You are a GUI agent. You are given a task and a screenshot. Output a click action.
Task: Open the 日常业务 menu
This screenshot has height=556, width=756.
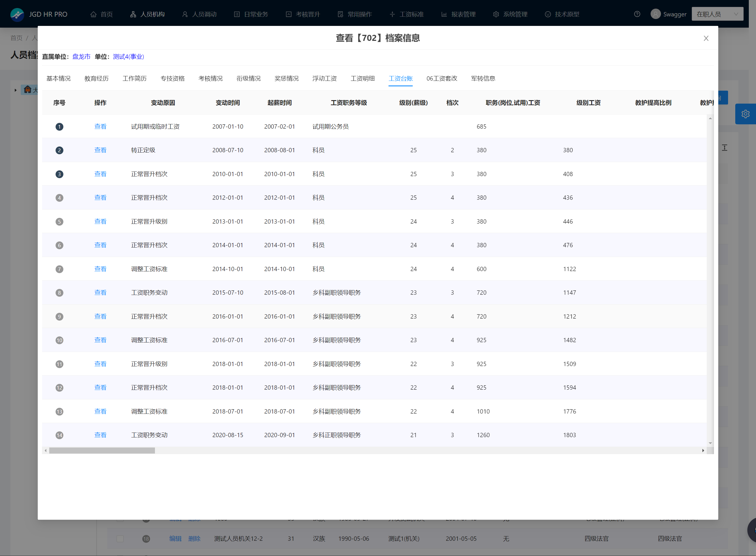click(x=251, y=14)
